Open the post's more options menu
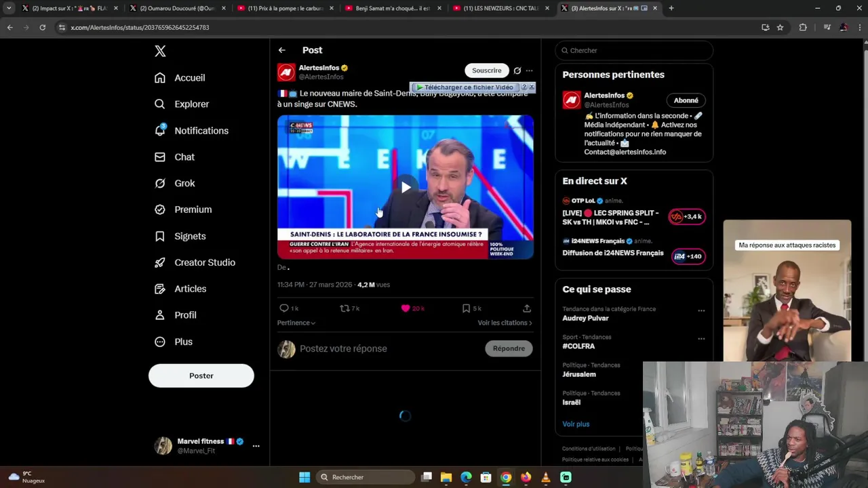Viewport: 868px width, 488px height. 530,70
